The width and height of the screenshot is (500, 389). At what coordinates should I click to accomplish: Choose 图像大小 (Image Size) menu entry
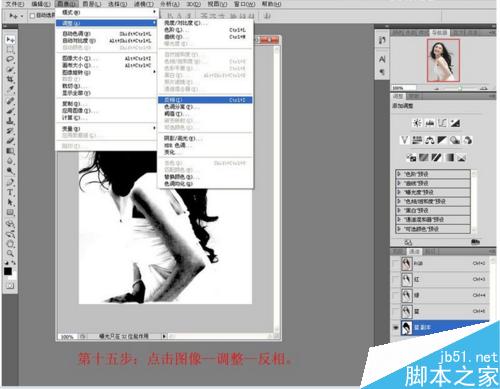click(x=106, y=58)
